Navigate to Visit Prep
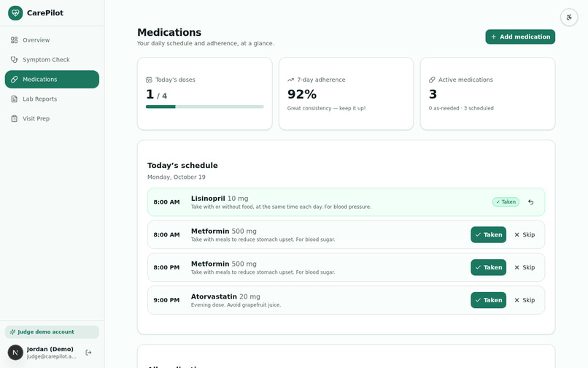 (52, 118)
